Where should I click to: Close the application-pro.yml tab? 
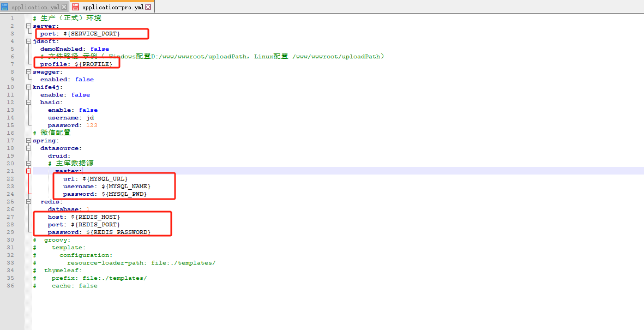148,7
